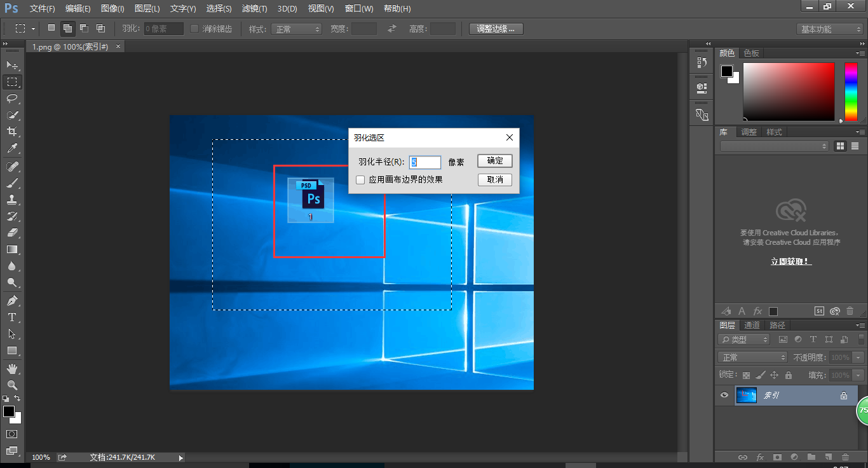Select the Spot Healing Brush tool
Screen dimensions: 868x468
(x=12, y=167)
